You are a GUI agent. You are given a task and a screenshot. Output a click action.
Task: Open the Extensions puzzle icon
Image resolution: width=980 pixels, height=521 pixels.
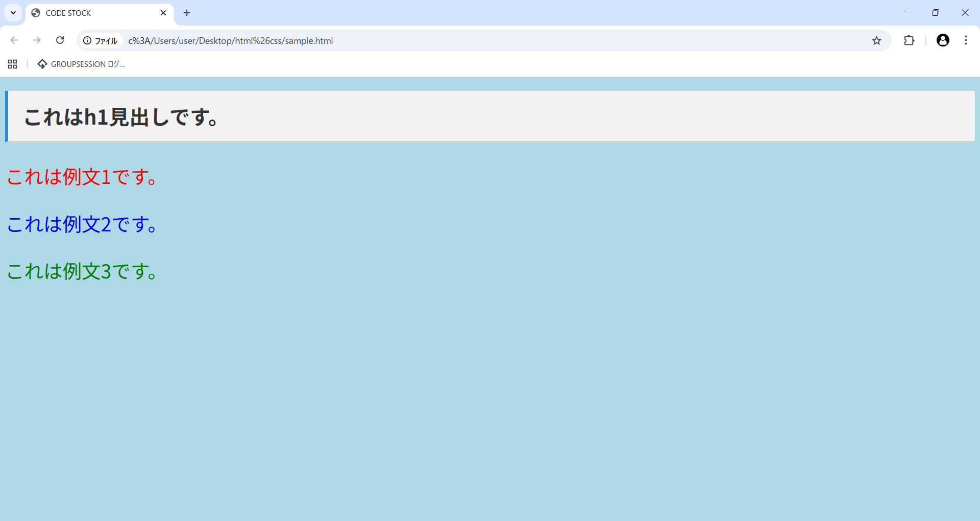pyautogui.click(x=909, y=40)
